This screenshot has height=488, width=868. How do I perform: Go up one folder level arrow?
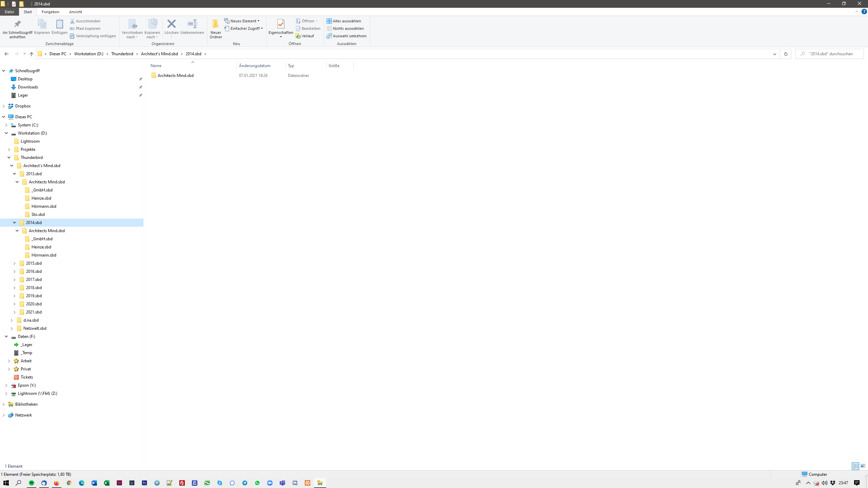pyautogui.click(x=32, y=54)
